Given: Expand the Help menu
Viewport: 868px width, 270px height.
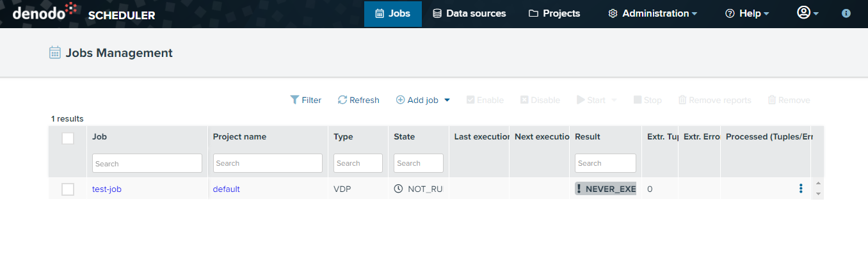Looking at the screenshot, I should [747, 13].
